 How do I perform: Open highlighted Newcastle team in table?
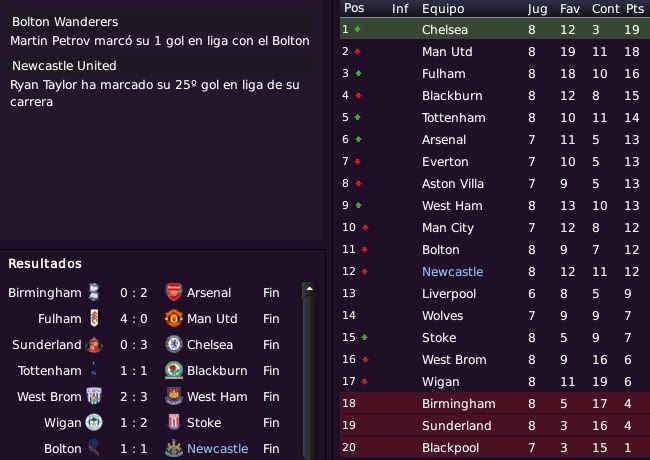(x=452, y=271)
